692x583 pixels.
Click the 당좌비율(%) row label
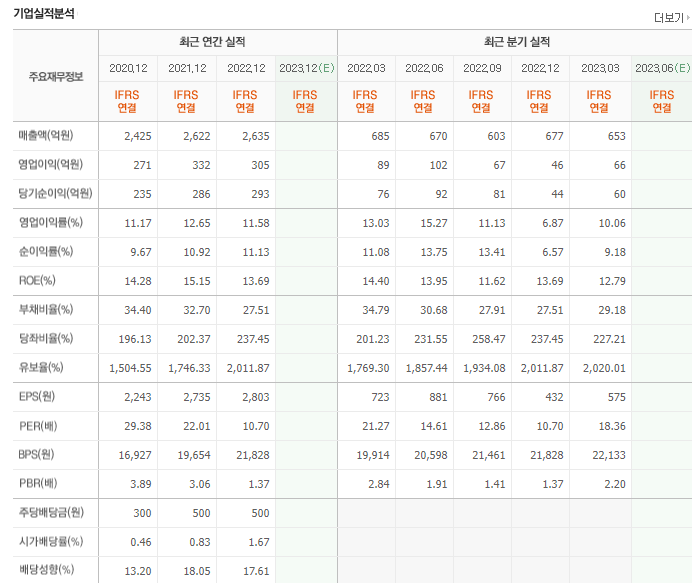[x=46, y=339]
